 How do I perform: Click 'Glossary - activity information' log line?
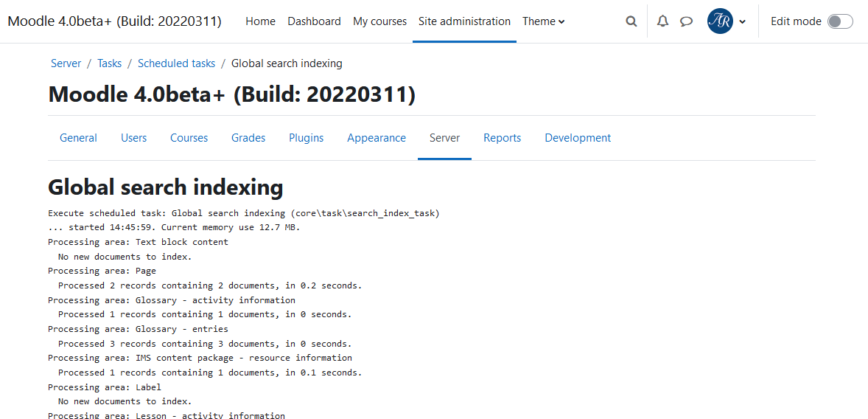pyautogui.click(x=172, y=299)
